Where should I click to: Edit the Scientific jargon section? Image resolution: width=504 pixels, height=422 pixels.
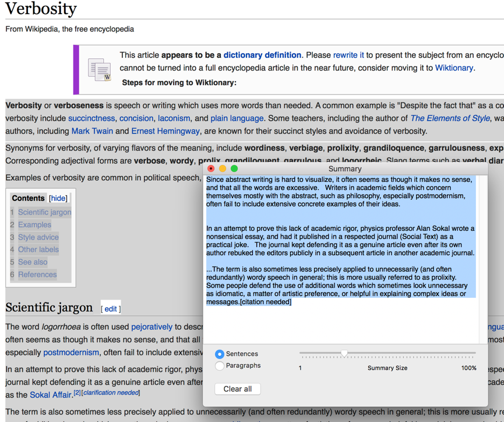111,308
